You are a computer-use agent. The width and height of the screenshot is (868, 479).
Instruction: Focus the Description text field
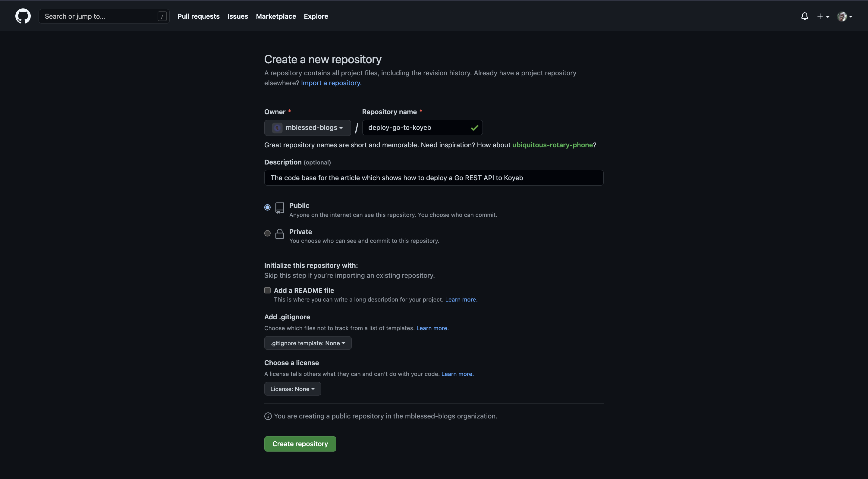[434, 177]
